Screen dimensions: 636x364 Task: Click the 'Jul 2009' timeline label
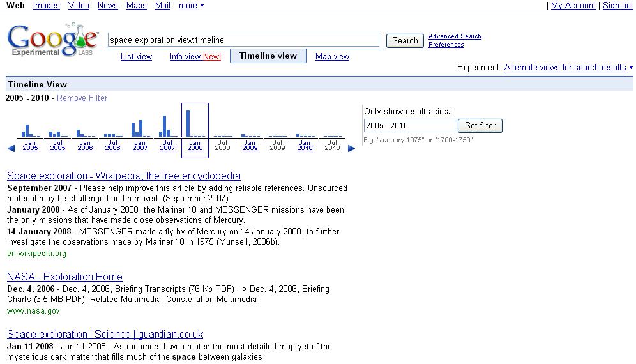pyautogui.click(x=277, y=145)
